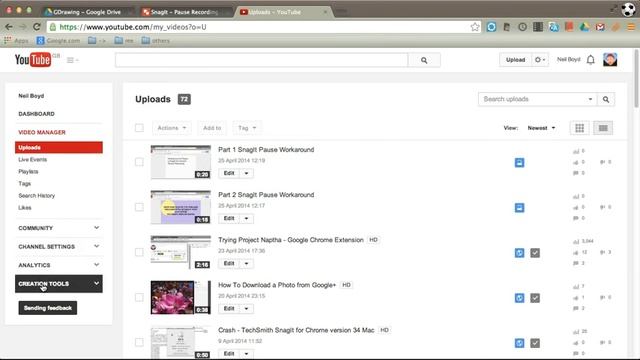Image resolution: width=640 pixels, height=360 pixels.
Task: Open the notifications bell
Action: point(591,60)
